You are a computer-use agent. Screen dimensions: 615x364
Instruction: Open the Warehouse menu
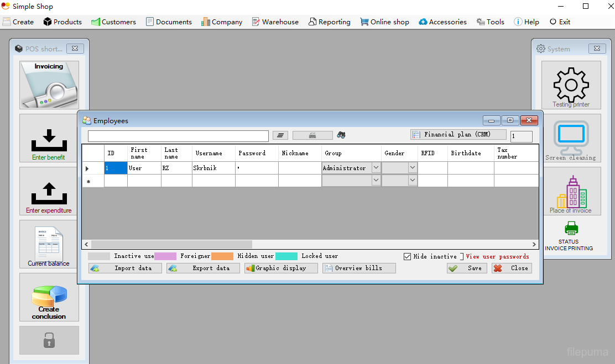tap(275, 22)
